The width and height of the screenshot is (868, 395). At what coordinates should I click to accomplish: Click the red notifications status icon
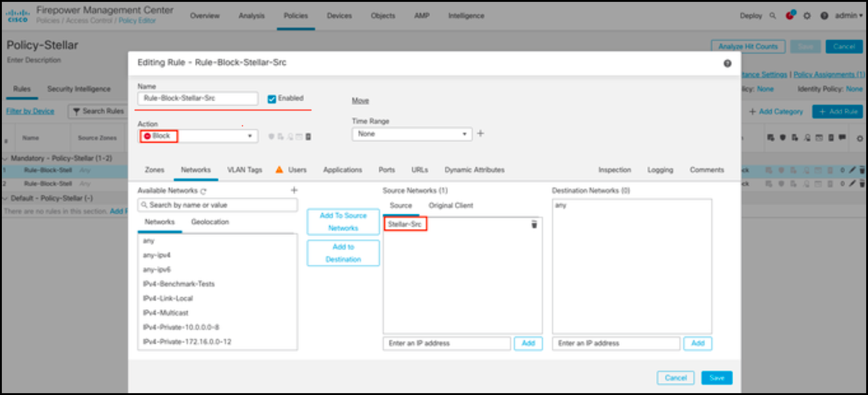click(790, 16)
